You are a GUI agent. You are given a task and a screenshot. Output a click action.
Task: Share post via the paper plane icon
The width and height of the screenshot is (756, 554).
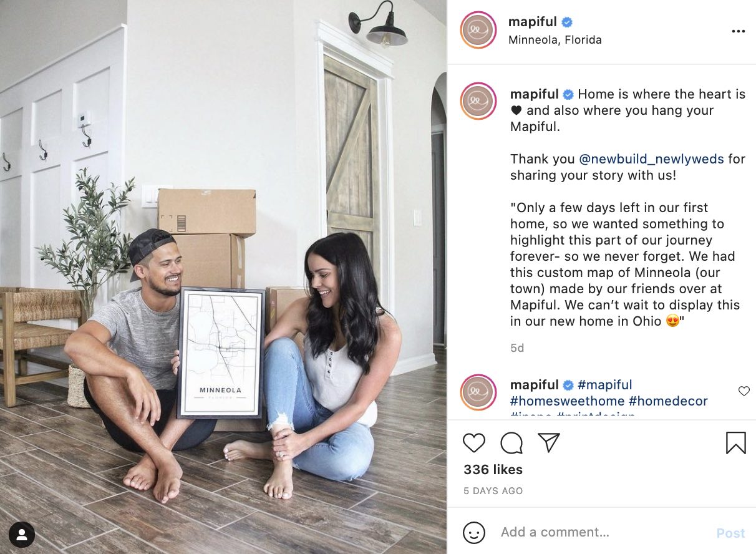(x=549, y=443)
